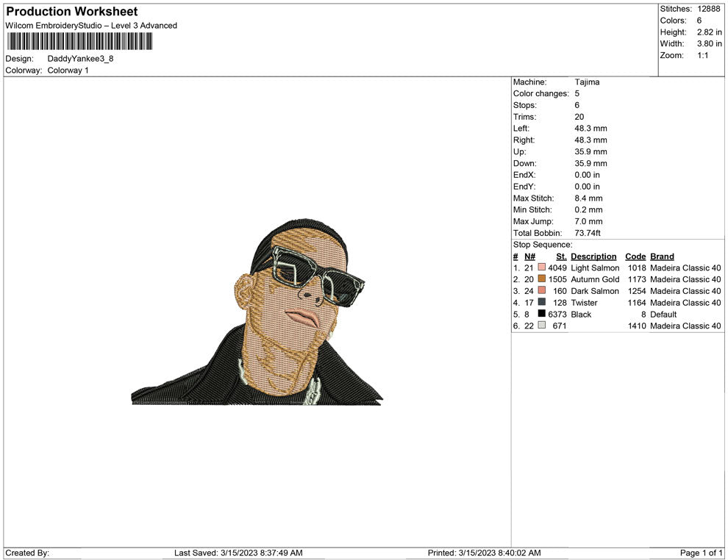
Task: Click the thread code '1018'
Action: tap(637, 268)
